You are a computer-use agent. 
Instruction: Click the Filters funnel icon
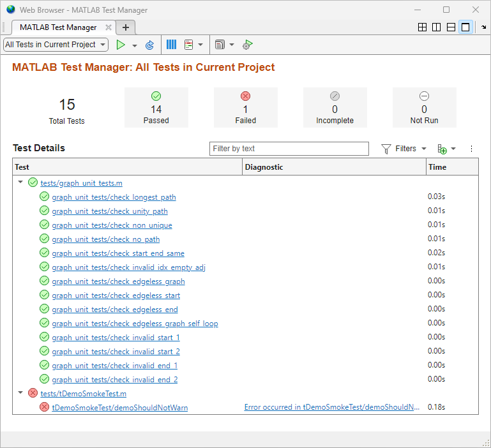386,149
